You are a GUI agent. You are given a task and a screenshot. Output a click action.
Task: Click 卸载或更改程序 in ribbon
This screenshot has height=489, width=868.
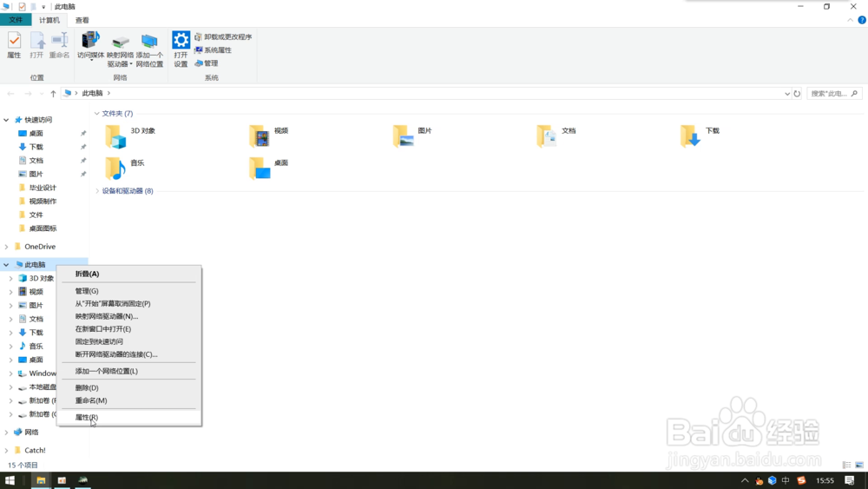(223, 36)
